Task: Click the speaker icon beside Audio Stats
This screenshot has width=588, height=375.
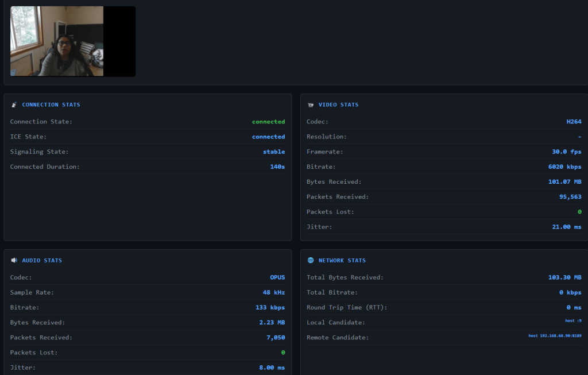Action: pos(14,261)
